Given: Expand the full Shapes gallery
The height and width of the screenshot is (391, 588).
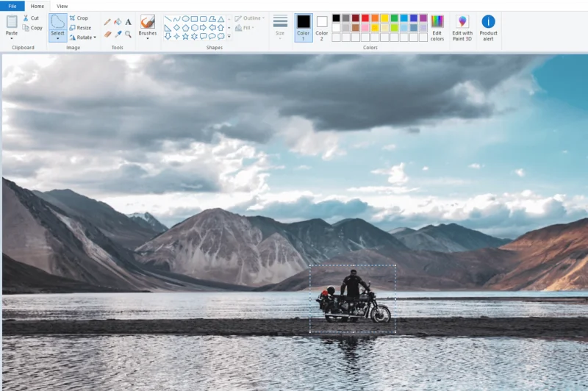Looking at the screenshot, I should click(229, 36).
